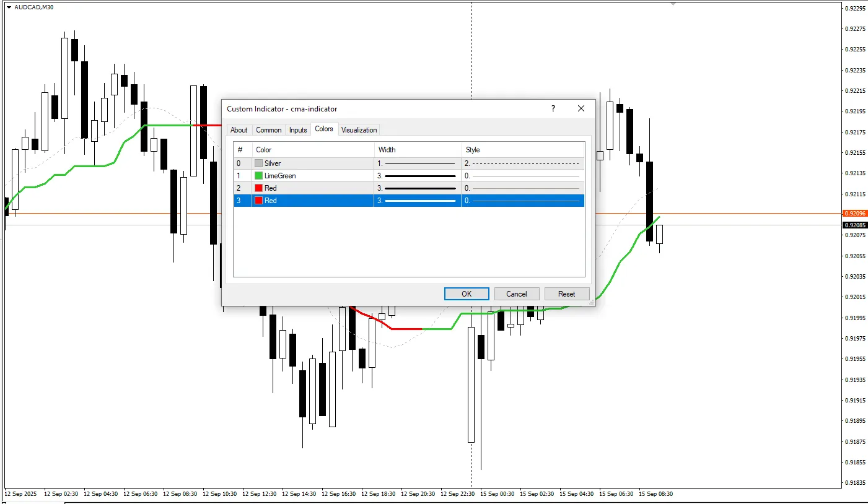Pick the LimeGreen color swatch in row 1
Screen dimensions: 868x504
259,176
